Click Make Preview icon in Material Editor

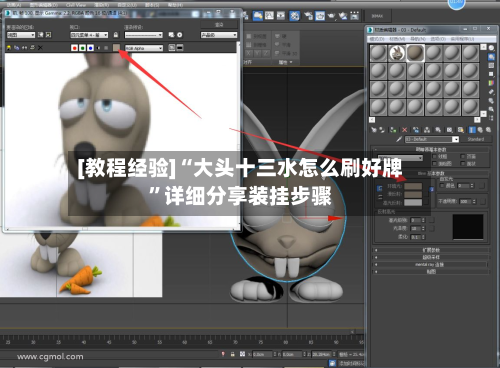(x=491, y=91)
